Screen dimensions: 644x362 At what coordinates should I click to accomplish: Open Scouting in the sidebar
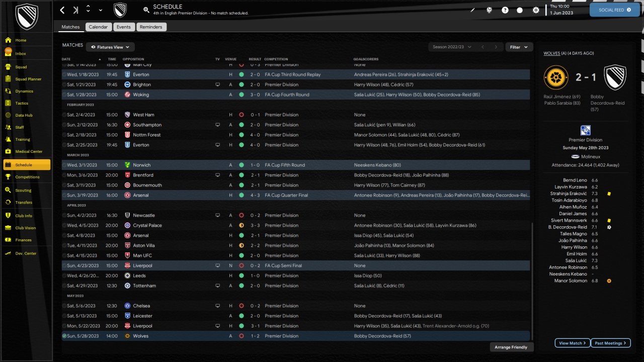(27, 191)
